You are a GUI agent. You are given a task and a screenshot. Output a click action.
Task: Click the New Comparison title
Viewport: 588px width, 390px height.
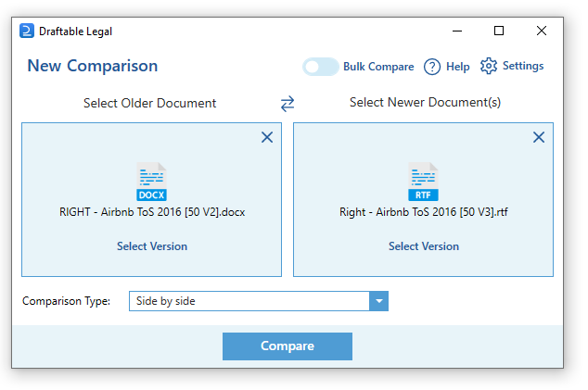92,66
